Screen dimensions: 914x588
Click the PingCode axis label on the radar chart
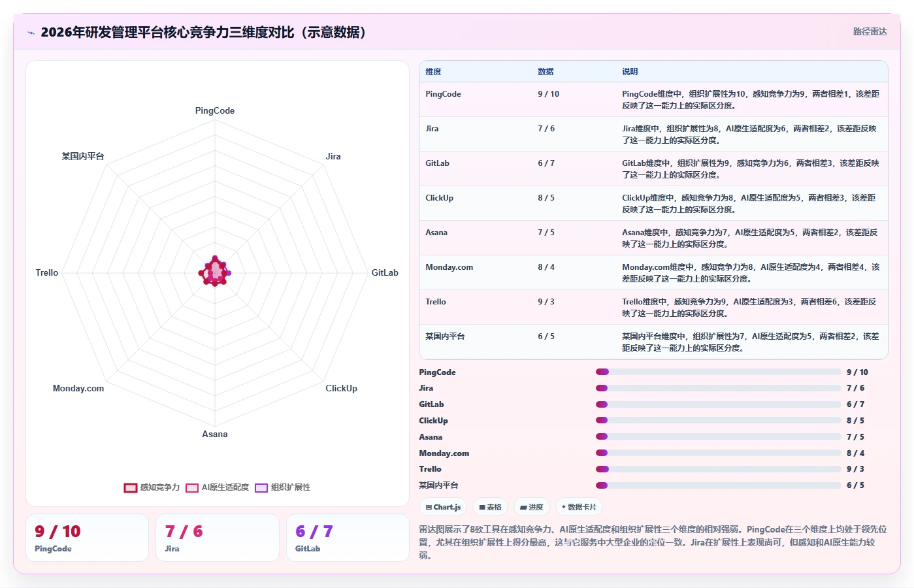click(215, 110)
